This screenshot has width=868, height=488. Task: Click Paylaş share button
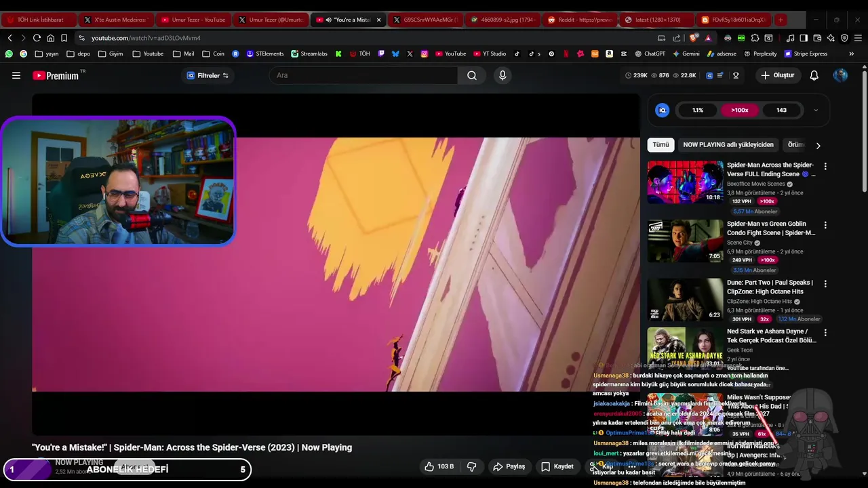[x=509, y=466]
